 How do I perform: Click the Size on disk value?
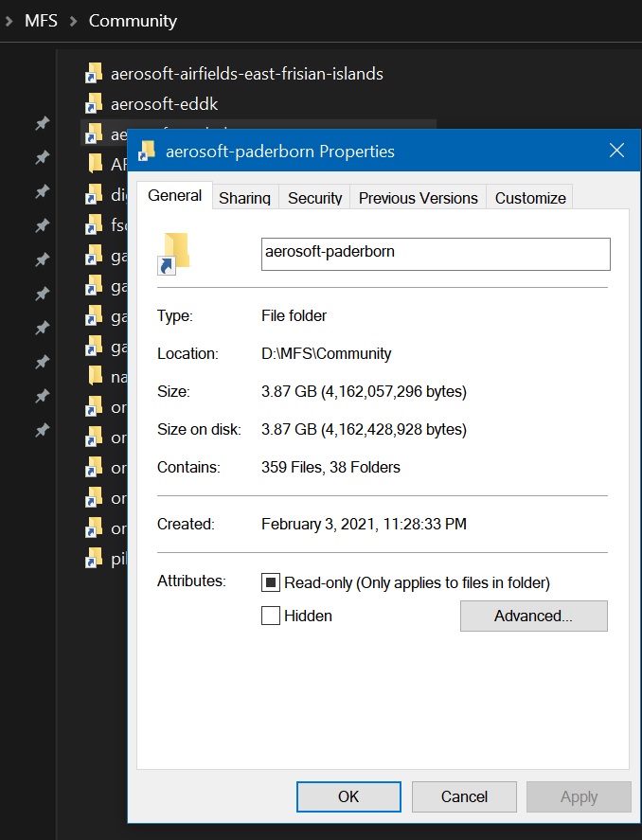[x=365, y=430]
